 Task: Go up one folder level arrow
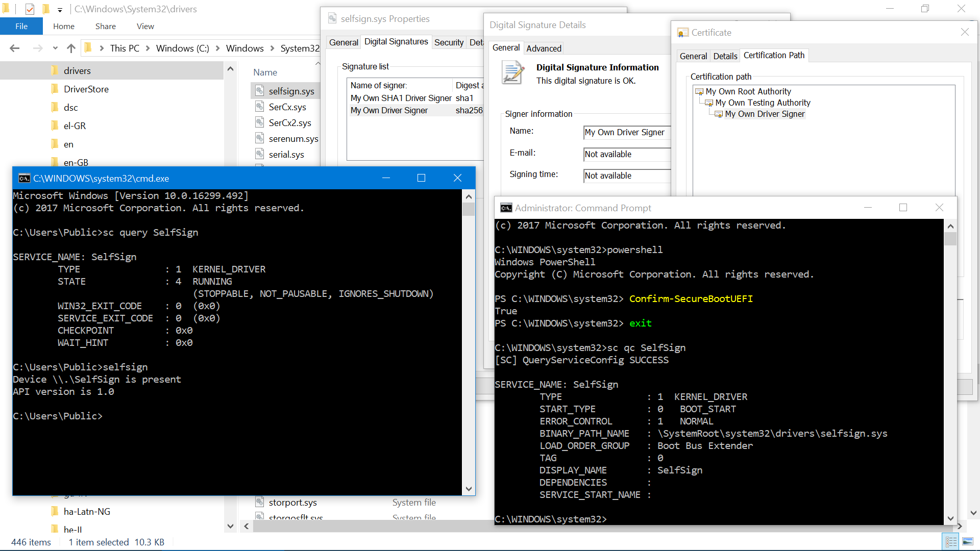[x=71, y=48]
